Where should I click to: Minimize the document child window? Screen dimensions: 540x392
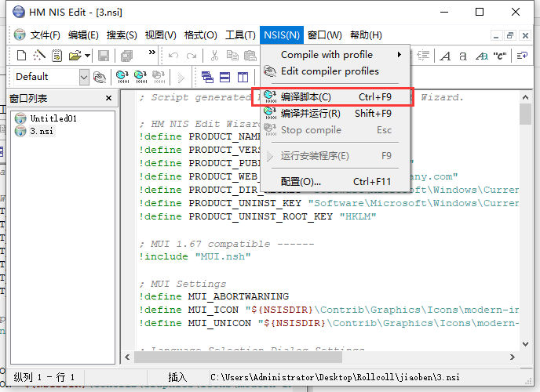496,35
